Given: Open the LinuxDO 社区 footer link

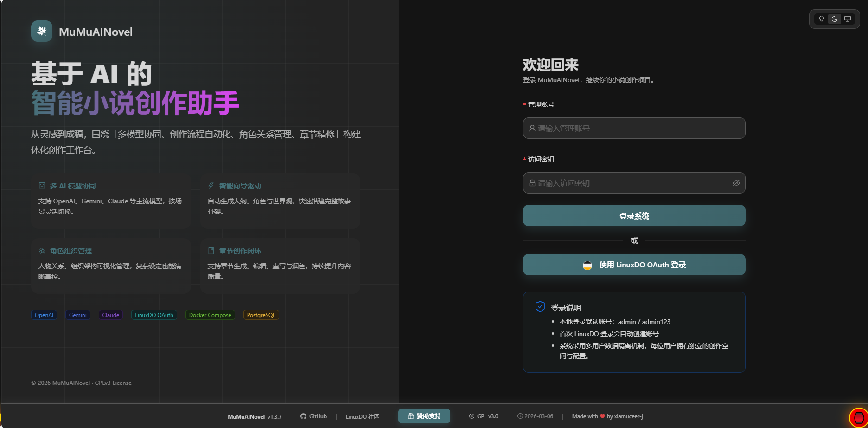Looking at the screenshot, I should 362,416.
